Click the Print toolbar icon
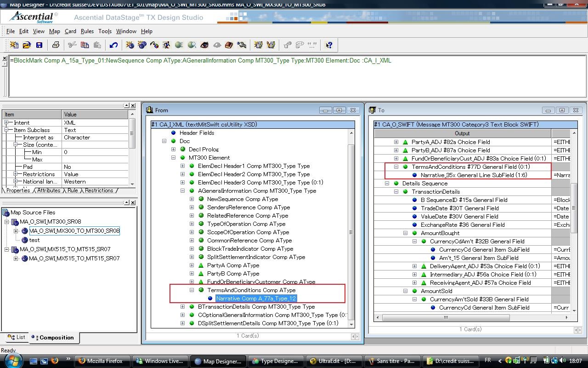 point(56,45)
